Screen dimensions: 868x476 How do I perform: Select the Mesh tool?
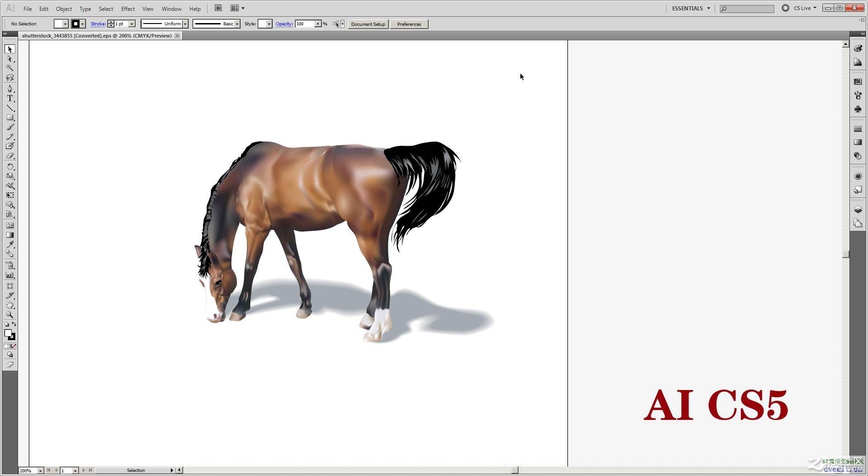tap(10, 225)
